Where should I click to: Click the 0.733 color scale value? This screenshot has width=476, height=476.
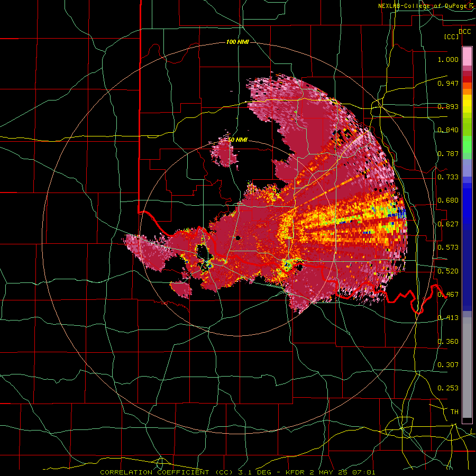tap(448, 177)
